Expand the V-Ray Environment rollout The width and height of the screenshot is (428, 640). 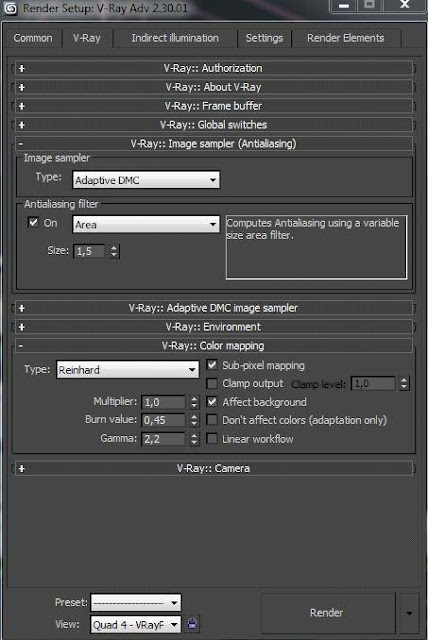coord(214,327)
